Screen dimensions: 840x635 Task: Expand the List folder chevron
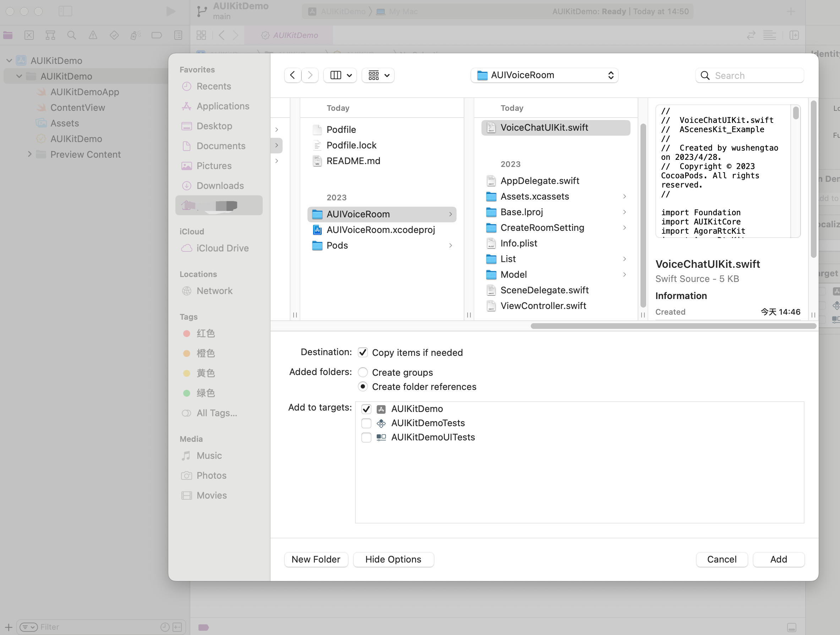coord(624,259)
